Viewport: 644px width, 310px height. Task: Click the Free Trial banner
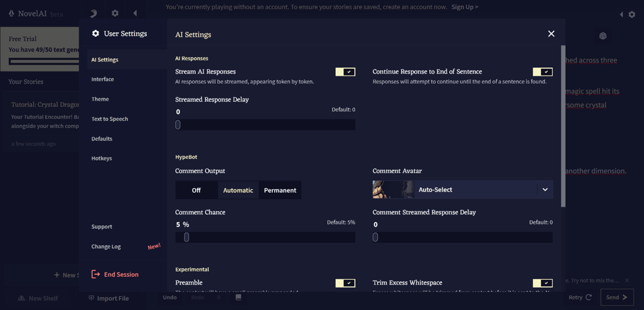coord(40,49)
